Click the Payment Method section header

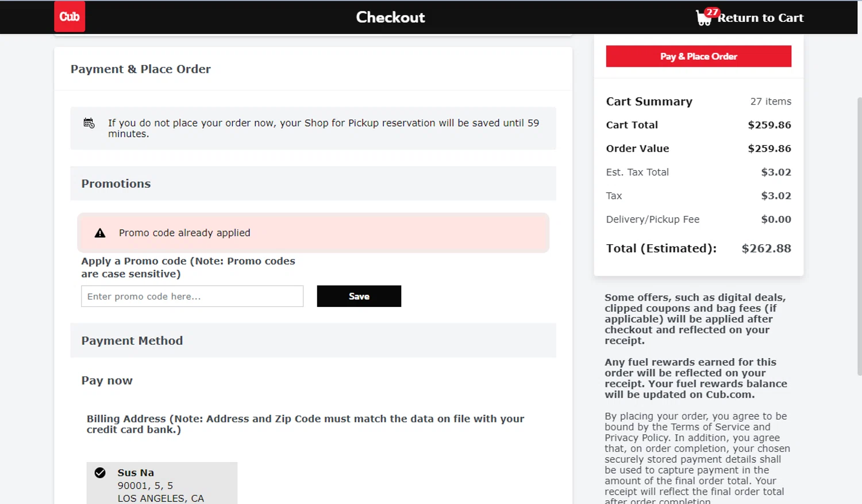point(132,341)
